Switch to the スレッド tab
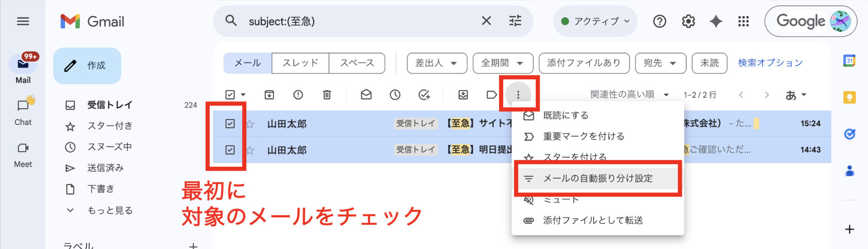 [300, 63]
